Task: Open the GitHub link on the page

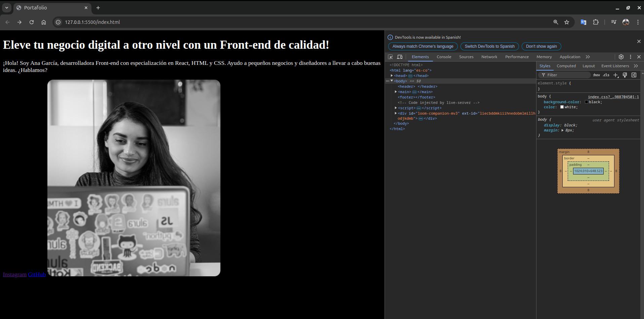Action: 37,275
